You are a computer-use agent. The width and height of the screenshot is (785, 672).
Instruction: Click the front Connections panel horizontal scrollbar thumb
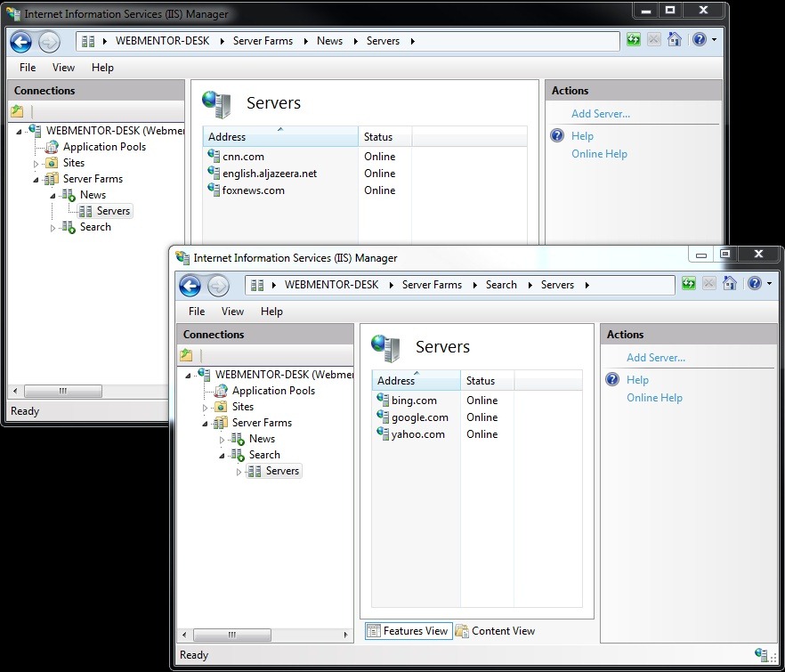(x=231, y=636)
